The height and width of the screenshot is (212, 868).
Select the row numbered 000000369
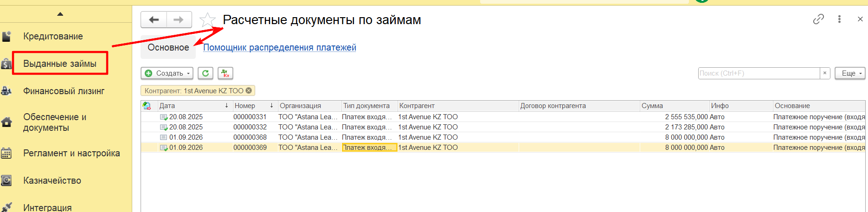[x=503, y=148]
